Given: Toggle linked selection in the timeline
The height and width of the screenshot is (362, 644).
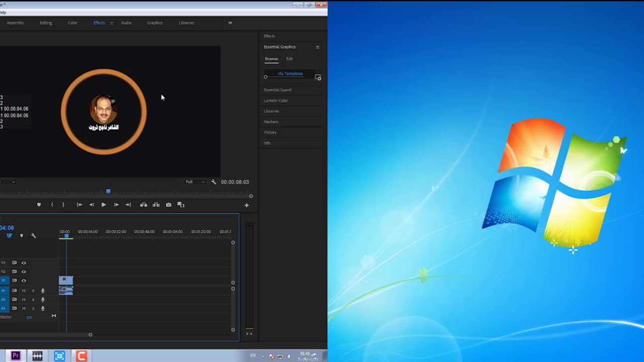Looking at the screenshot, I should (9, 235).
